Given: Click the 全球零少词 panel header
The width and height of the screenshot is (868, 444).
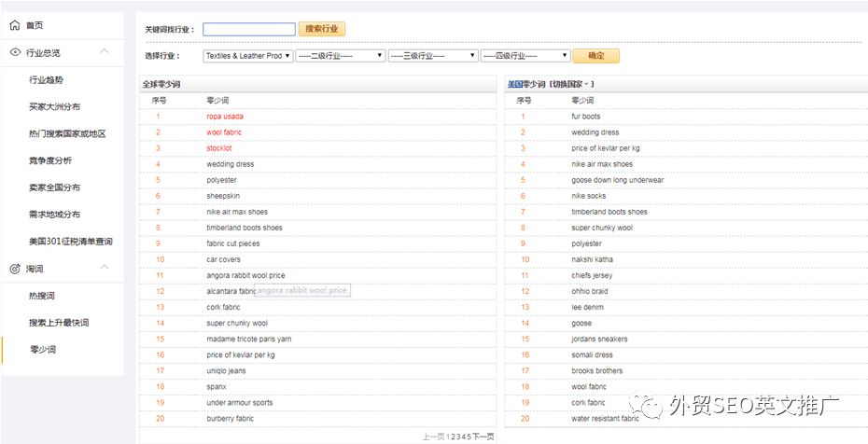Looking at the screenshot, I should pyautogui.click(x=317, y=85).
